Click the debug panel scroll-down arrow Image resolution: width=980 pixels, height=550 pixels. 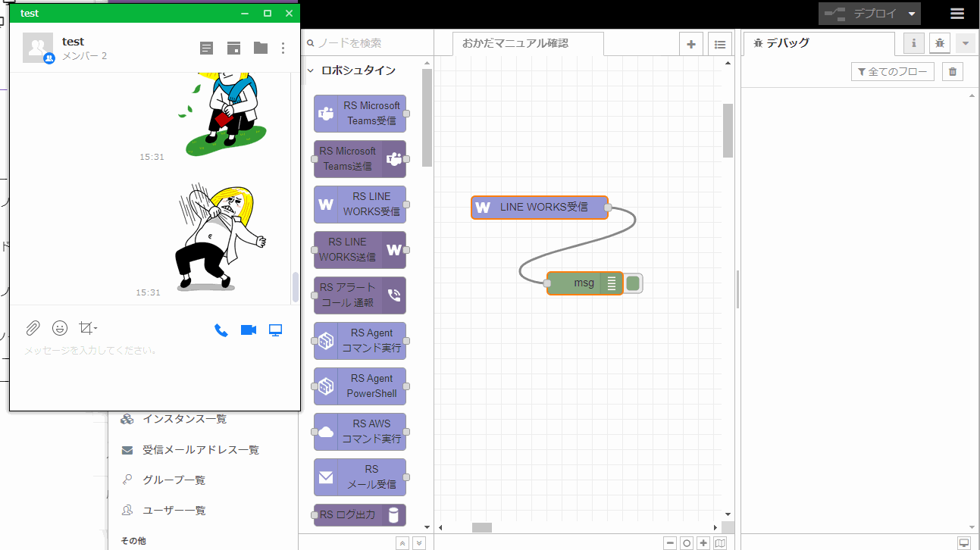pyautogui.click(x=973, y=527)
